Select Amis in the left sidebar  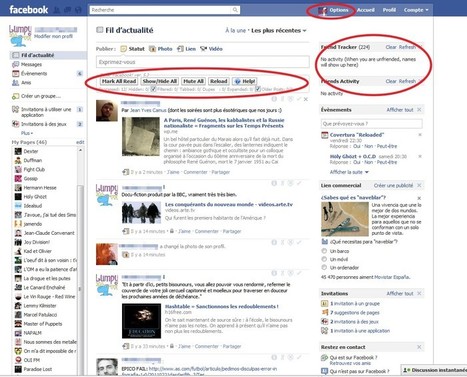click(26, 82)
